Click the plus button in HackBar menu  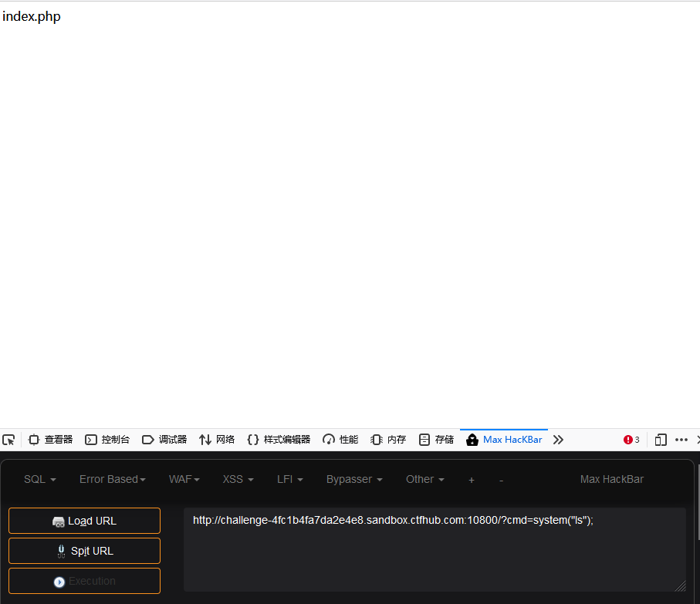coord(472,480)
